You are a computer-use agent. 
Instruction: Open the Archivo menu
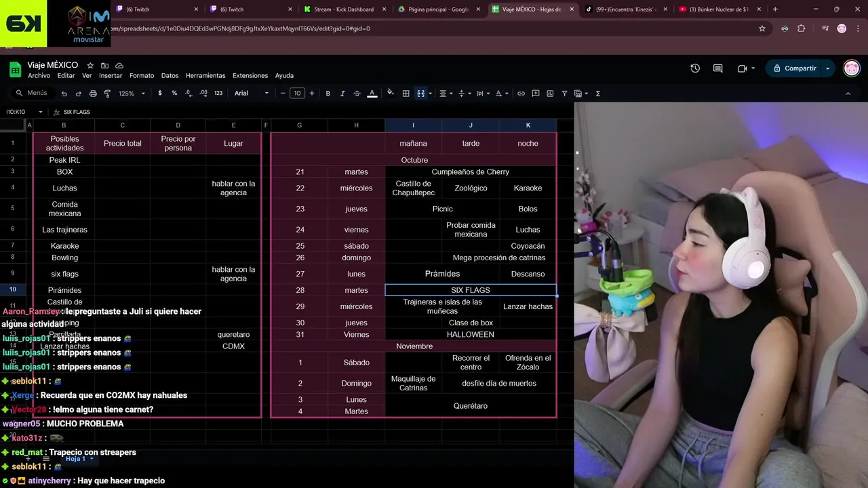pos(39,76)
